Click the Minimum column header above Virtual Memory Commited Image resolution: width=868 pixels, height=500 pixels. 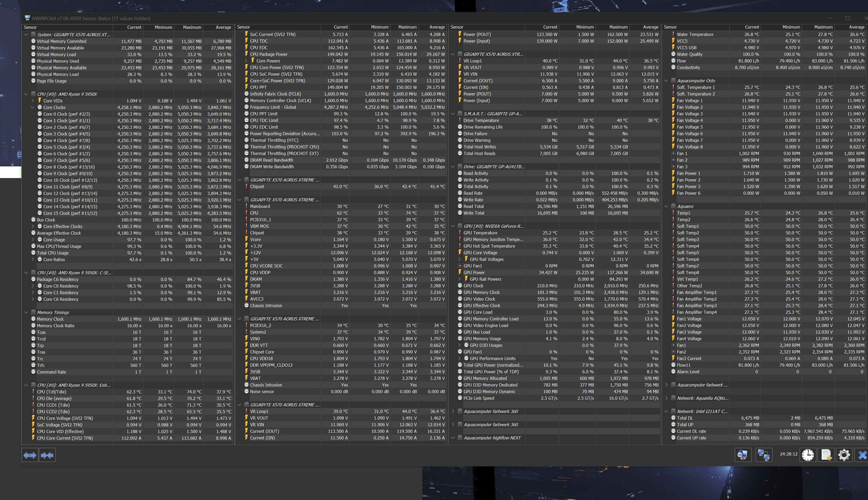point(158,28)
